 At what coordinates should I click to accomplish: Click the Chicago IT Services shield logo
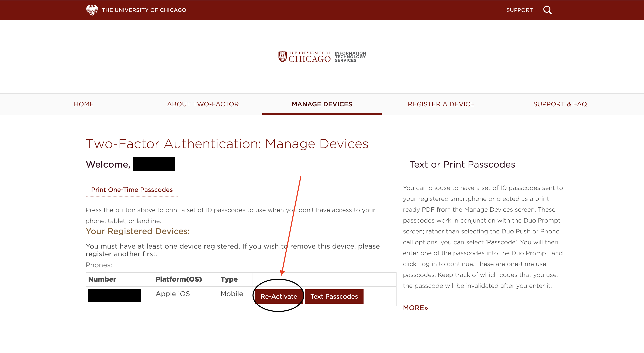pos(283,57)
